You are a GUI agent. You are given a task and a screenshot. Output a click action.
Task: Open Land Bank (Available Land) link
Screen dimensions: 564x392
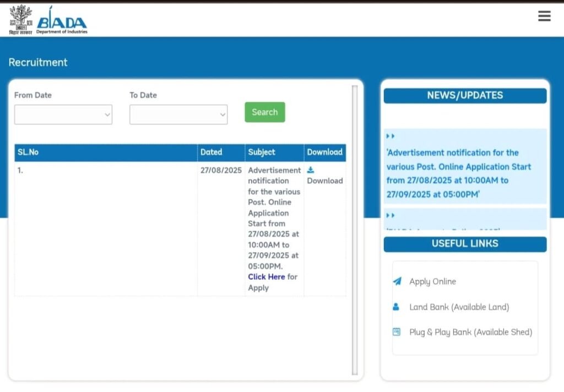[459, 307]
